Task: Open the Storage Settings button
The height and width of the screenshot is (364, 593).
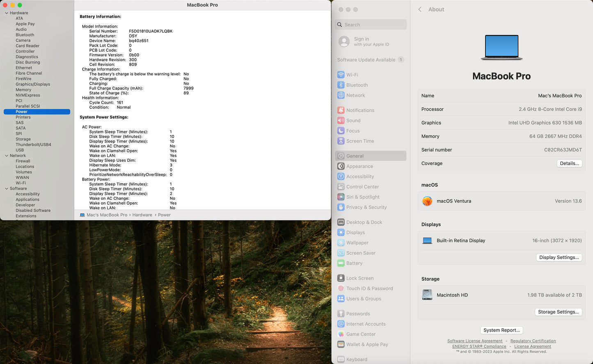Action: click(x=559, y=312)
